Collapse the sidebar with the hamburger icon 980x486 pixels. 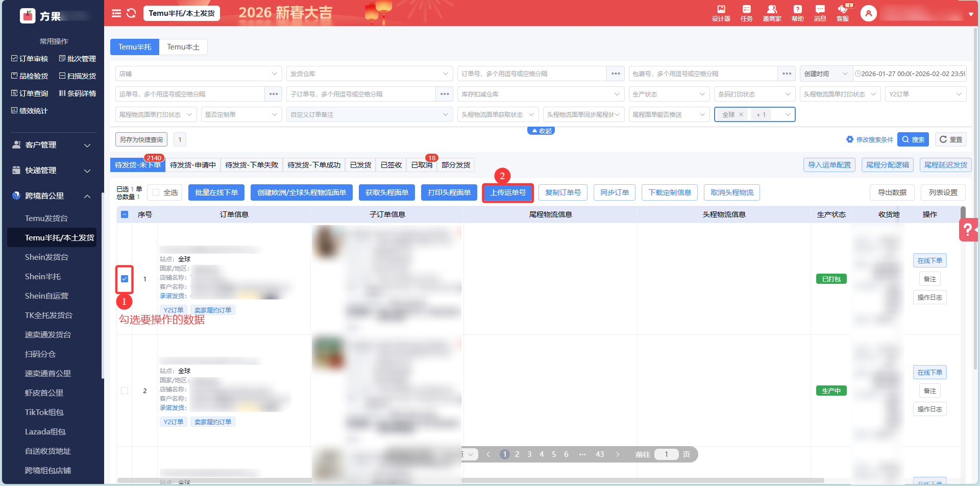pyautogui.click(x=116, y=13)
